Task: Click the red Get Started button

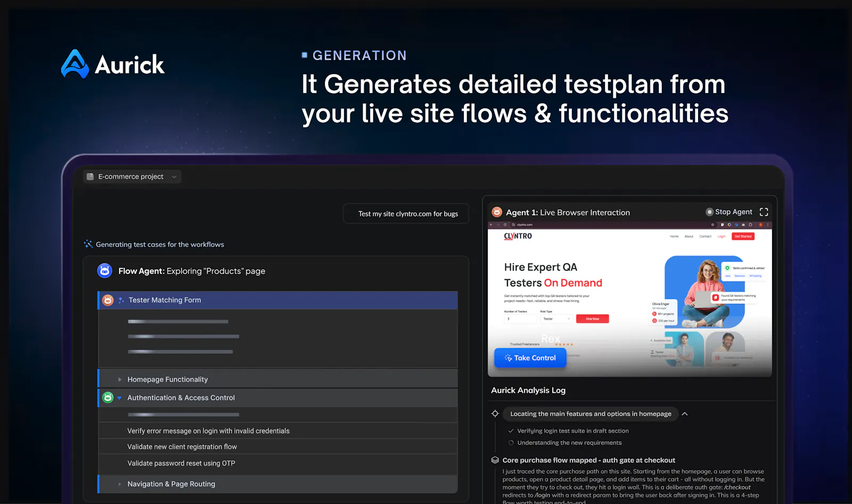Action: tap(743, 236)
